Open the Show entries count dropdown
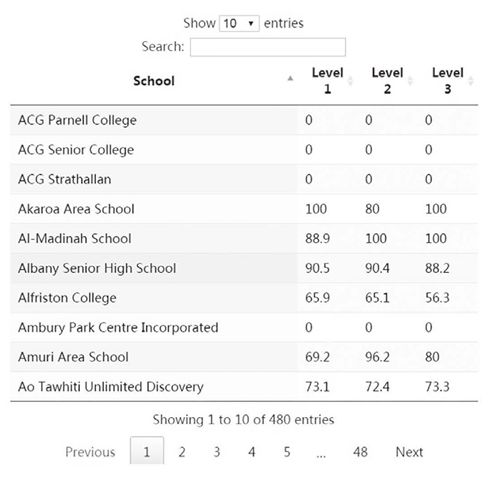 click(239, 23)
